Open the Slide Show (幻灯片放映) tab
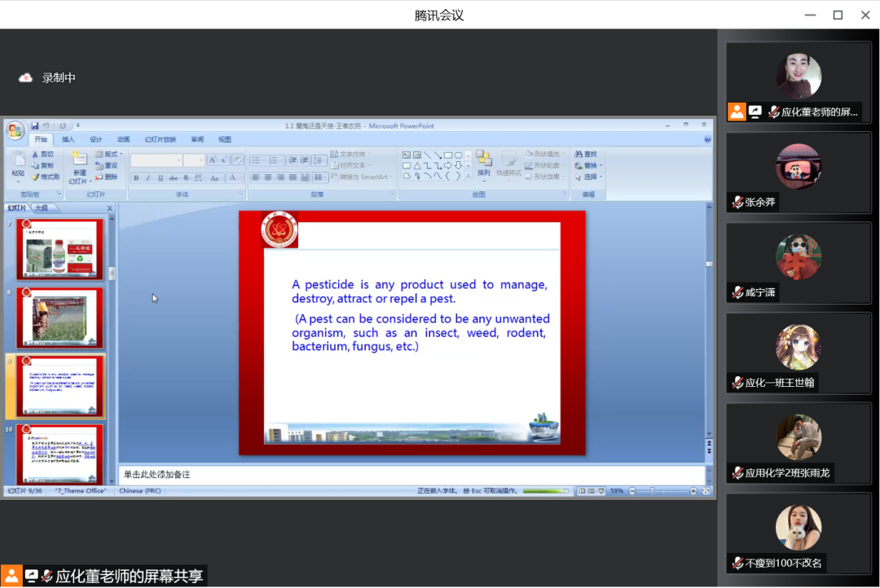 [161, 139]
